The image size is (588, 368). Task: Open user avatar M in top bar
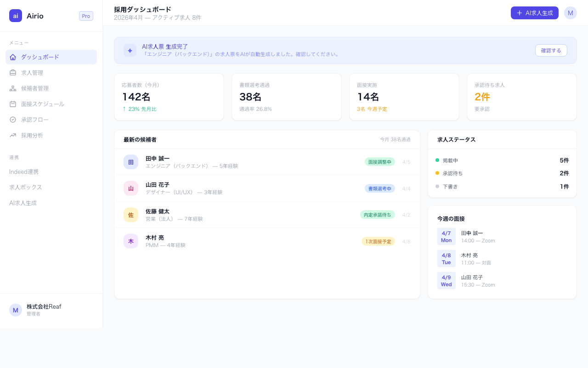click(x=570, y=13)
